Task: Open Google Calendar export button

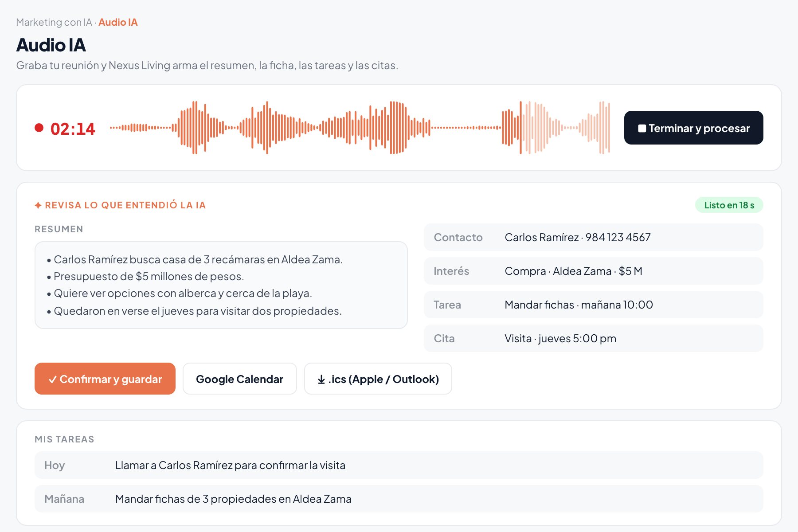Action: click(x=240, y=379)
